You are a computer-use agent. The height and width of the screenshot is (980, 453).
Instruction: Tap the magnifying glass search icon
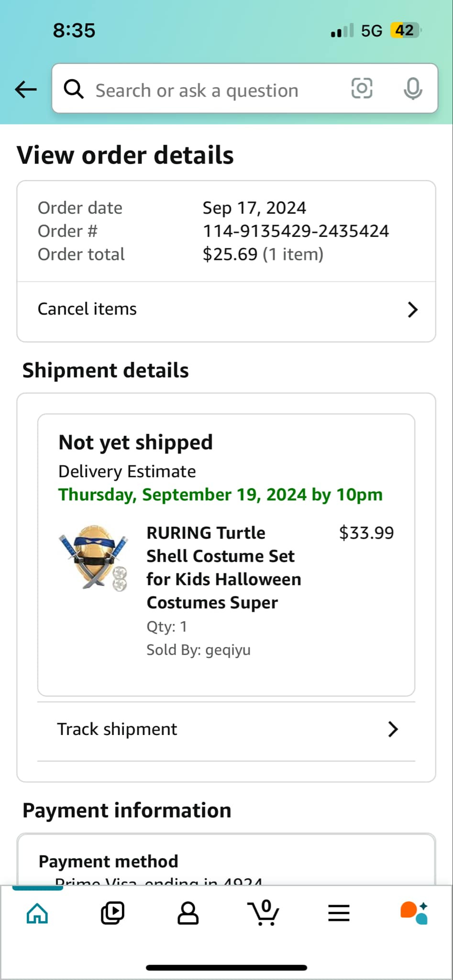(x=74, y=89)
